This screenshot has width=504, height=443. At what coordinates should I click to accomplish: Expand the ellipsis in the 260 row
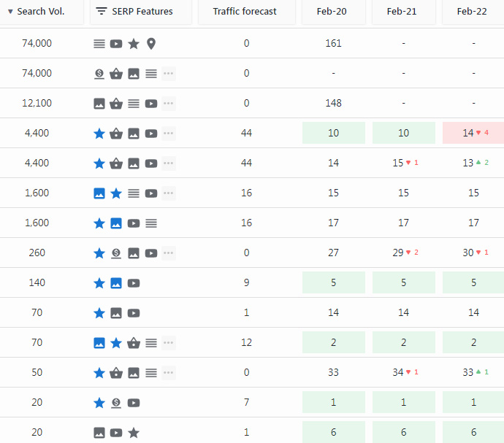tap(169, 253)
